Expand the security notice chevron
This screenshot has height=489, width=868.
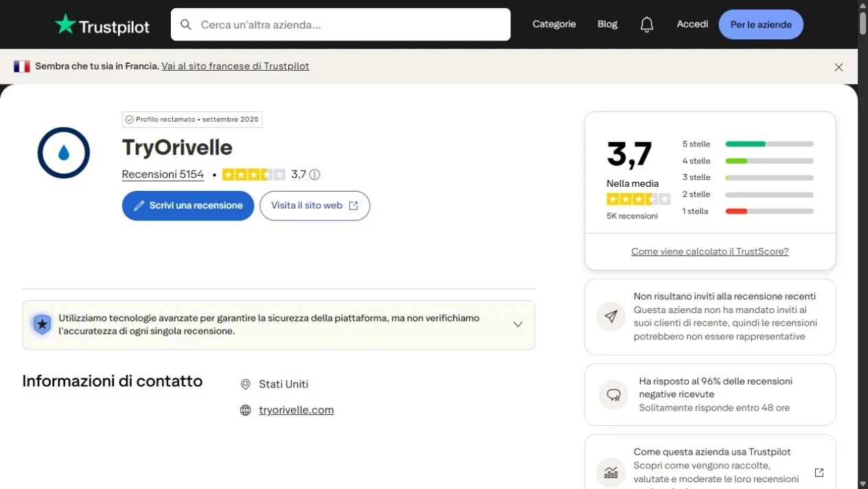[518, 325]
